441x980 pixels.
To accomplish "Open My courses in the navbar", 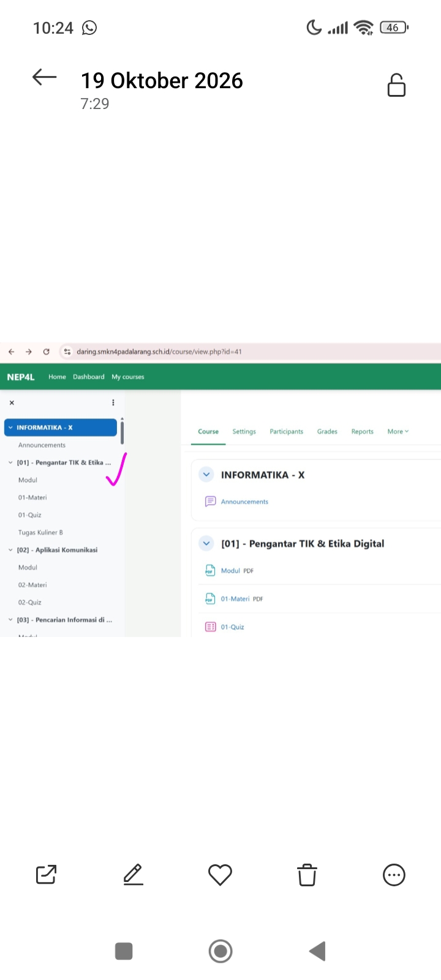I will point(128,377).
